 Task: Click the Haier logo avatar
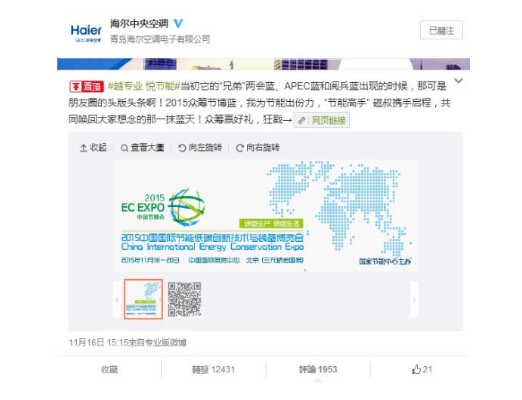pos(86,33)
